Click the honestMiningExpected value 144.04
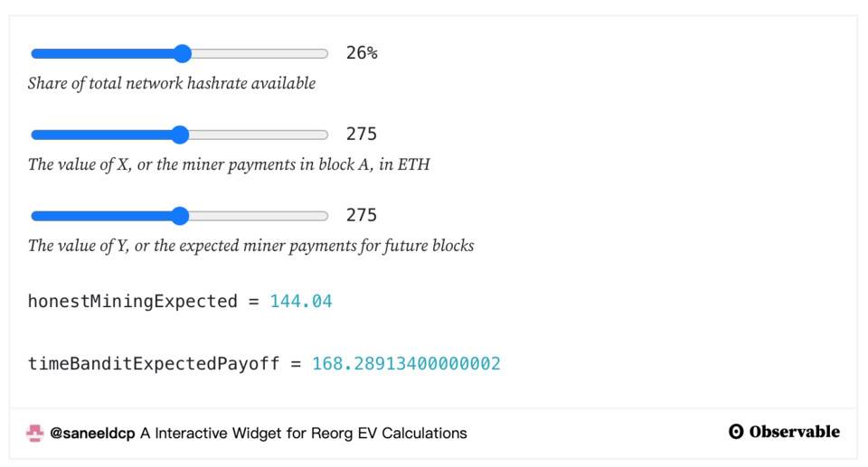 pyautogui.click(x=301, y=302)
